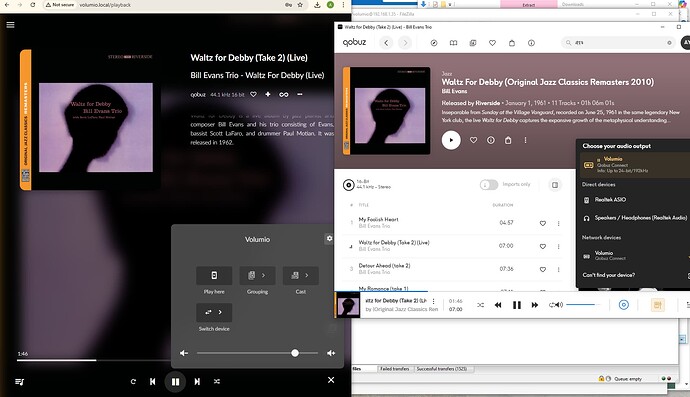
Task: Expand the Cast option
Action: point(301,276)
